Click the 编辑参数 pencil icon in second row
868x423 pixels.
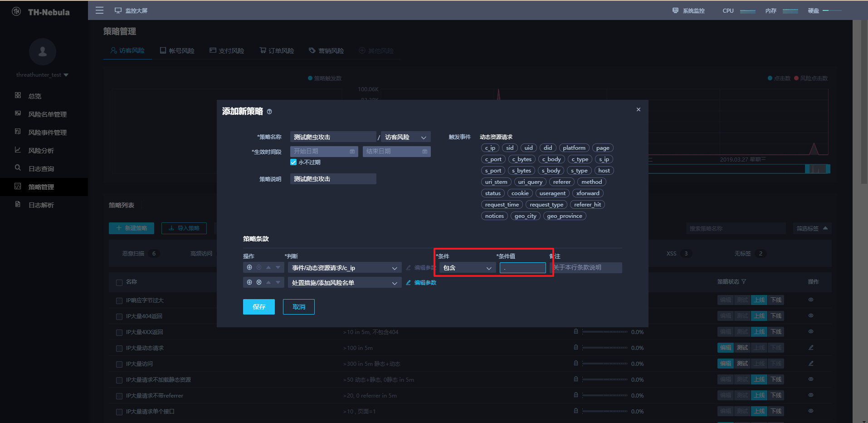(408, 282)
